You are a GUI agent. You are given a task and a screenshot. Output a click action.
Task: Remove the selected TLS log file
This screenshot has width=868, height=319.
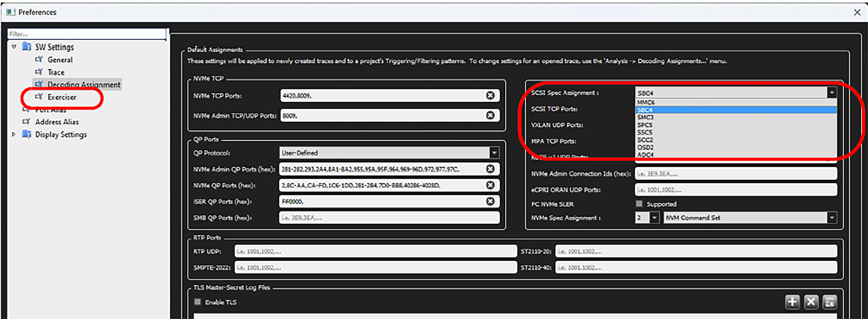(x=811, y=302)
